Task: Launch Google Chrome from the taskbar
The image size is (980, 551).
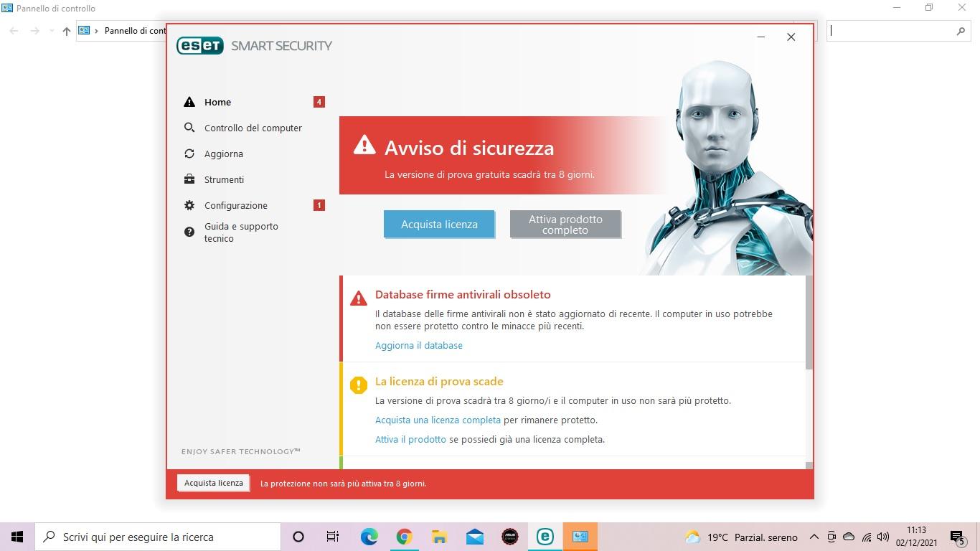Action: [404, 537]
